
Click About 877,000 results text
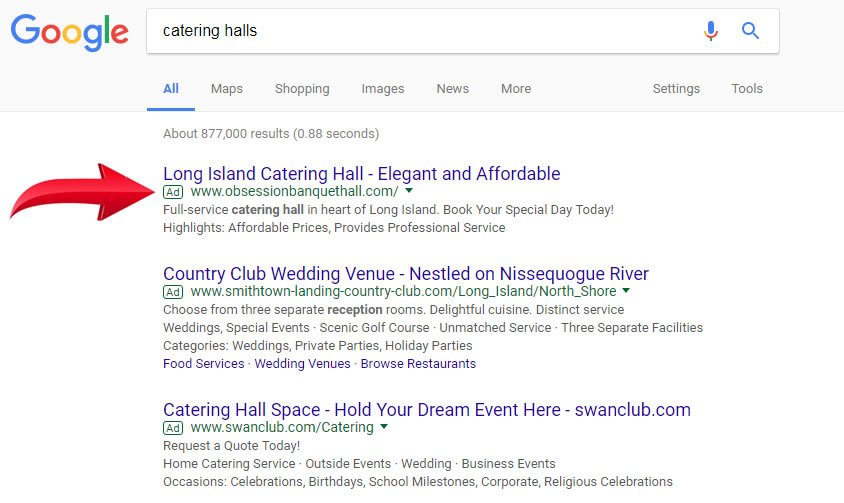tap(271, 134)
